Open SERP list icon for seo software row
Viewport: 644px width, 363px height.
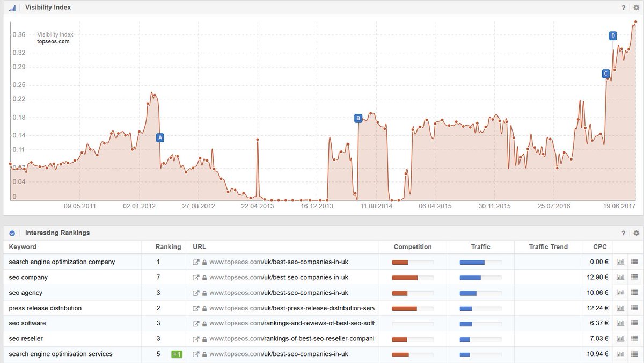click(x=634, y=324)
